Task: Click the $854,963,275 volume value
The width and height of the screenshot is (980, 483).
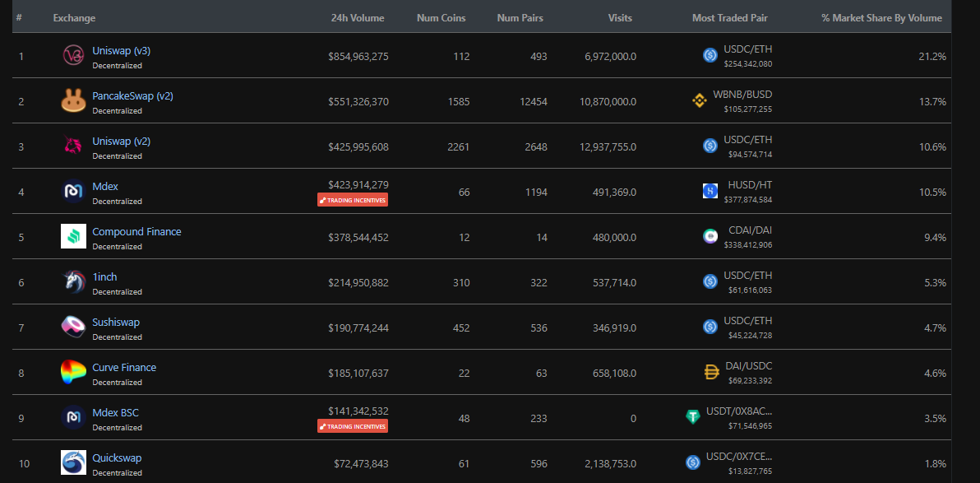Action: click(358, 56)
